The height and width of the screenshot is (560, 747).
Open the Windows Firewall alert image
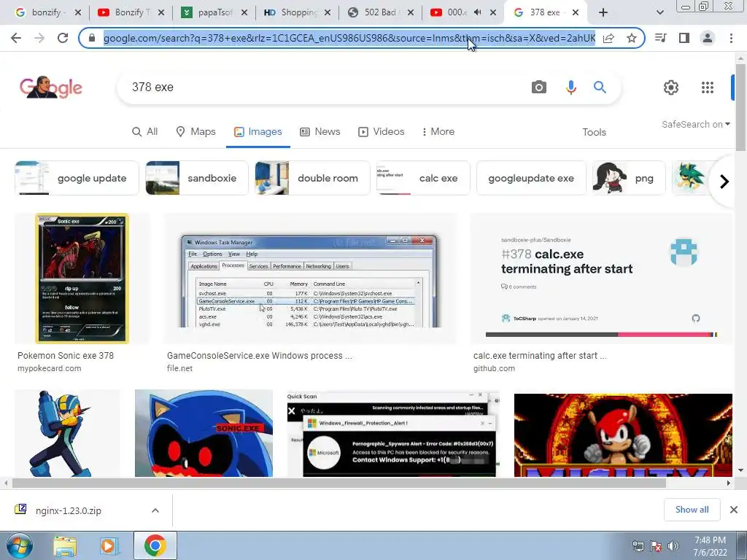pyautogui.click(x=393, y=433)
